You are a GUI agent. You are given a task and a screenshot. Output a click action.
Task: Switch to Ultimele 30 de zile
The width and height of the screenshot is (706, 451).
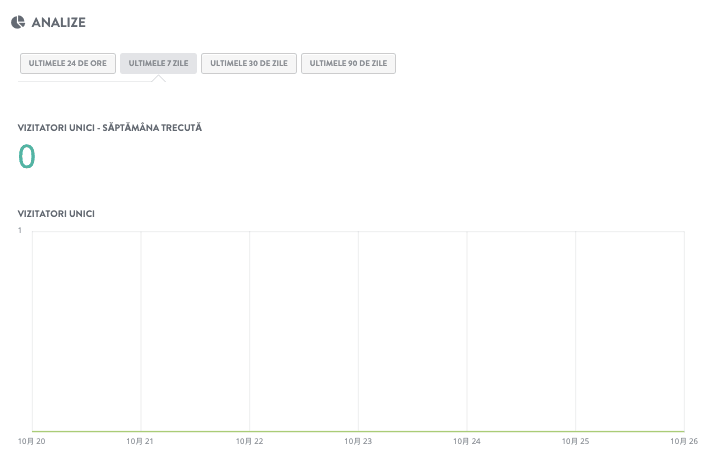click(249, 63)
